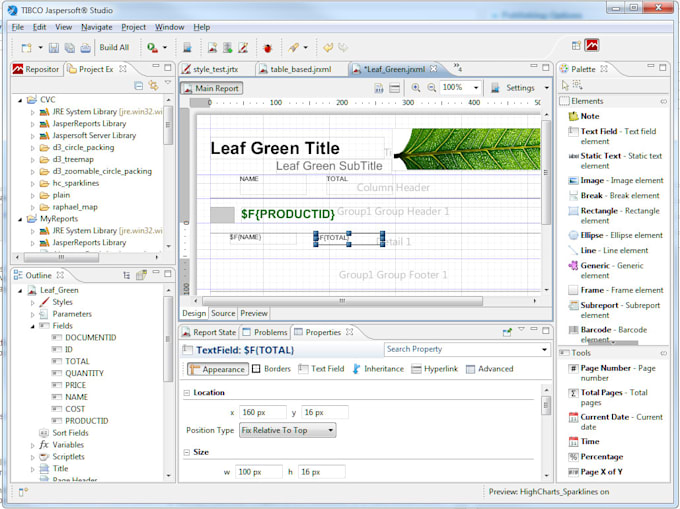Open the Navigate menu
Image resolution: width=680 pixels, height=509 pixels.
pyautogui.click(x=97, y=27)
